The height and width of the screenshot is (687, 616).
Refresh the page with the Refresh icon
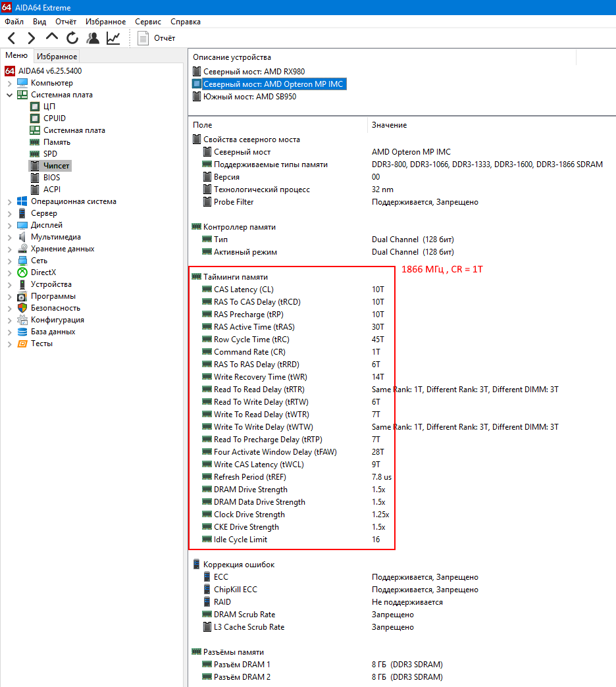(x=72, y=38)
